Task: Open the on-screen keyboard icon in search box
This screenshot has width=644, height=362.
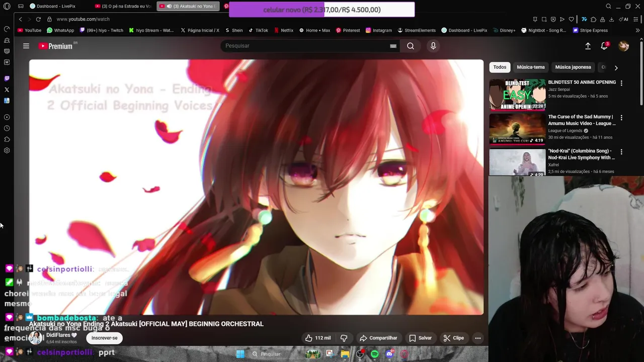Action: [x=393, y=46]
